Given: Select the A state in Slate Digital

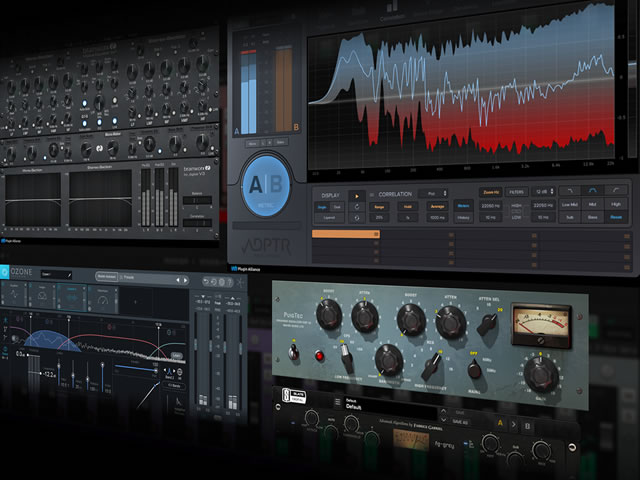Looking at the screenshot, I should click(x=500, y=423).
